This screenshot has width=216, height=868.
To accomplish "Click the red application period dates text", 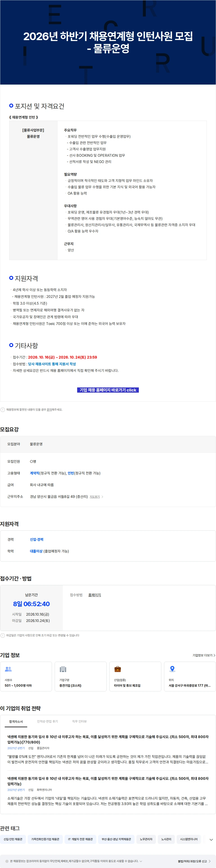I will click(63, 357).
